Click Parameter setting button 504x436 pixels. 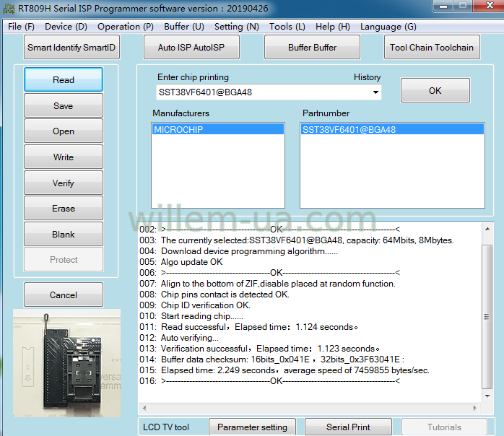coord(252,427)
